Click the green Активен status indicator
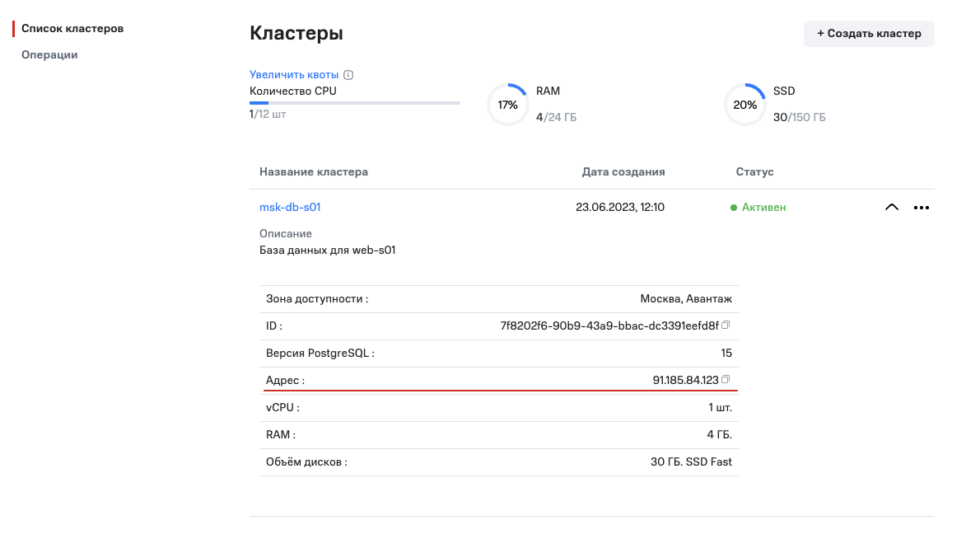 click(x=758, y=208)
